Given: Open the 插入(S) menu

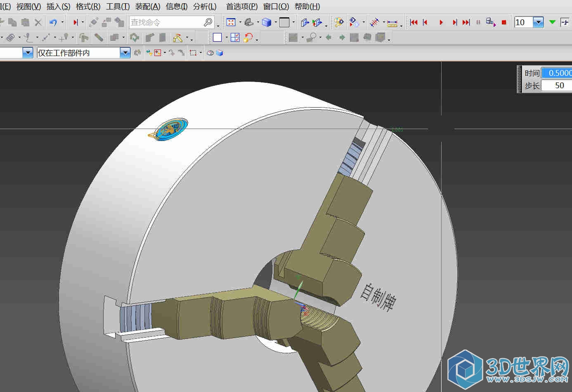Looking at the screenshot, I should pyautogui.click(x=58, y=7).
